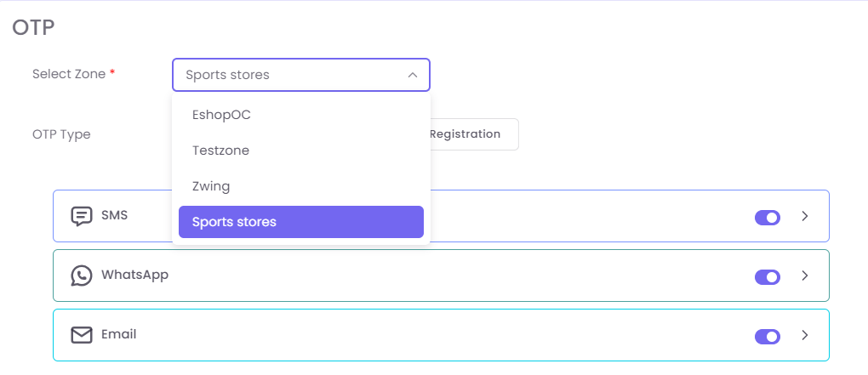
Task: Click the Select Zone combo box field
Action: 289,75
